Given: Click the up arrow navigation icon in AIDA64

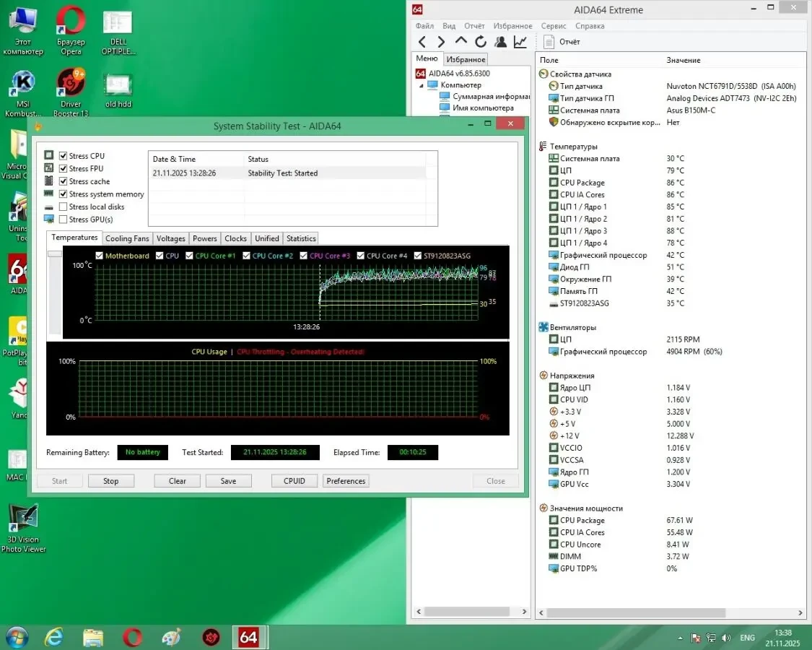Looking at the screenshot, I should (460, 41).
